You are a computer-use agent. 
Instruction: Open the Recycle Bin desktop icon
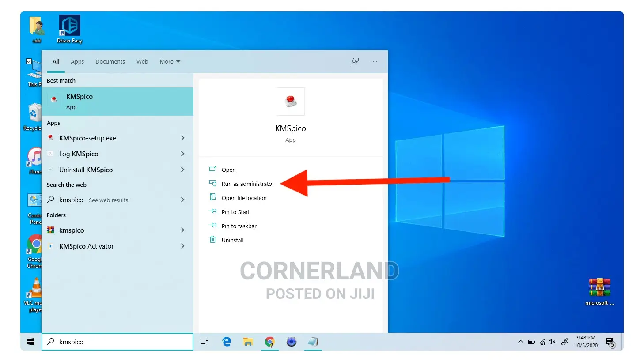33,117
